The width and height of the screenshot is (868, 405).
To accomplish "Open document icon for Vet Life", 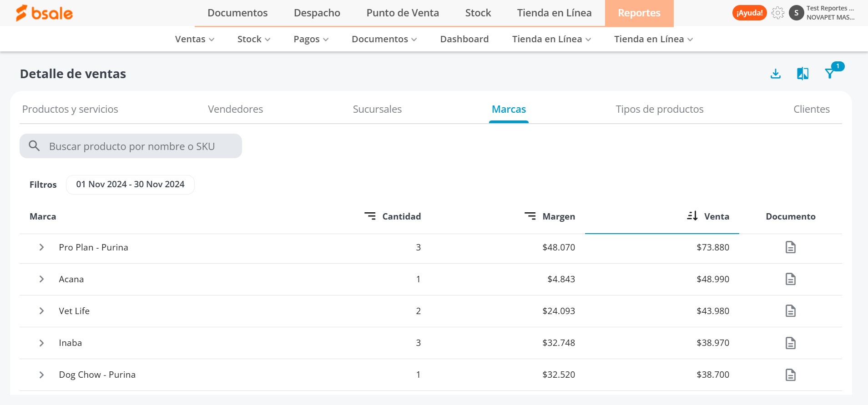I will (x=791, y=311).
